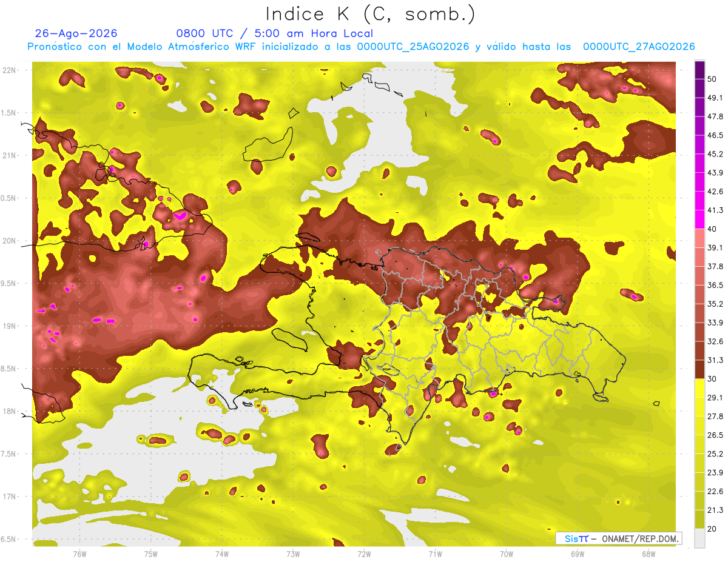Click the colorbar value '49.1'
Screen dimensions: 728x562
click(x=715, y=98)
